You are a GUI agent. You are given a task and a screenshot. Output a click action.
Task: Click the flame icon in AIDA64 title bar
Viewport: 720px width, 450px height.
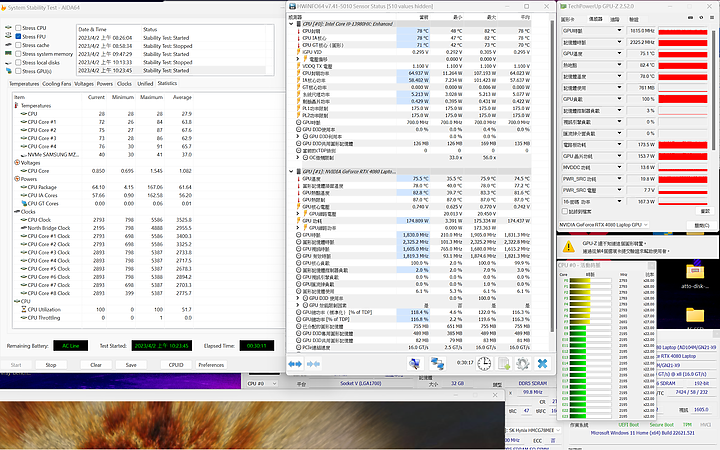point(4,8)
